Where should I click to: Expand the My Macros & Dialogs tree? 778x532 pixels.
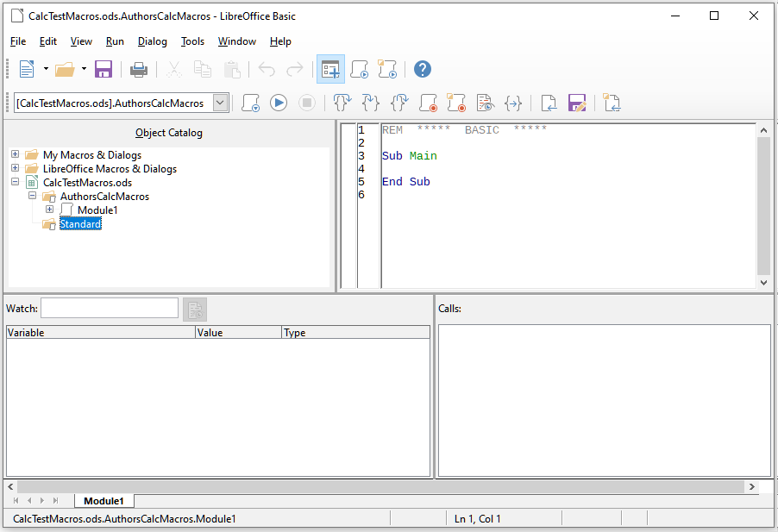click(15, 154)
